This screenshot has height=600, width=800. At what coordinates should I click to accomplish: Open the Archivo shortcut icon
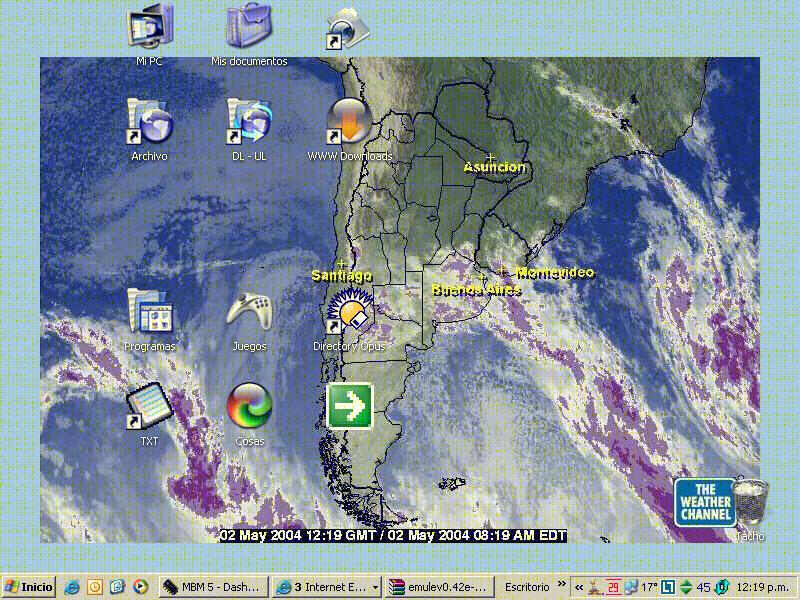(150, 123)
